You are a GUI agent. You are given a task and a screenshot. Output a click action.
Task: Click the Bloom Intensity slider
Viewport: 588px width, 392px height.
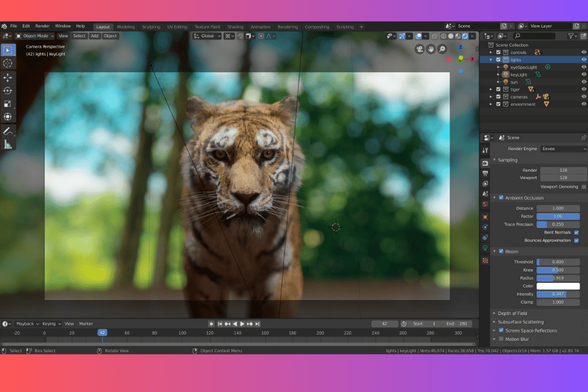tap(558, 294)
